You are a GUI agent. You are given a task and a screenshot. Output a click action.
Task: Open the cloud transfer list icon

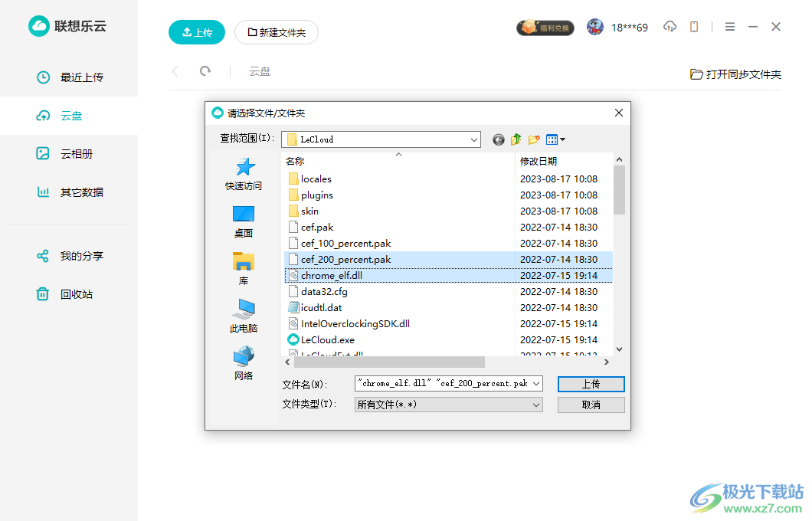pos(670,26)
